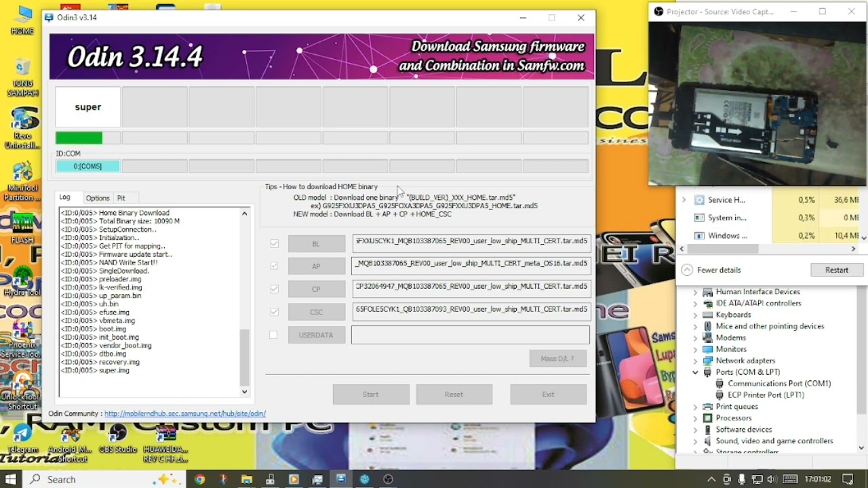The height and width of the screenshot is (488, 868).
Task: Open Phoenix Service Tool desktop icon
Action: pos(22,339)
